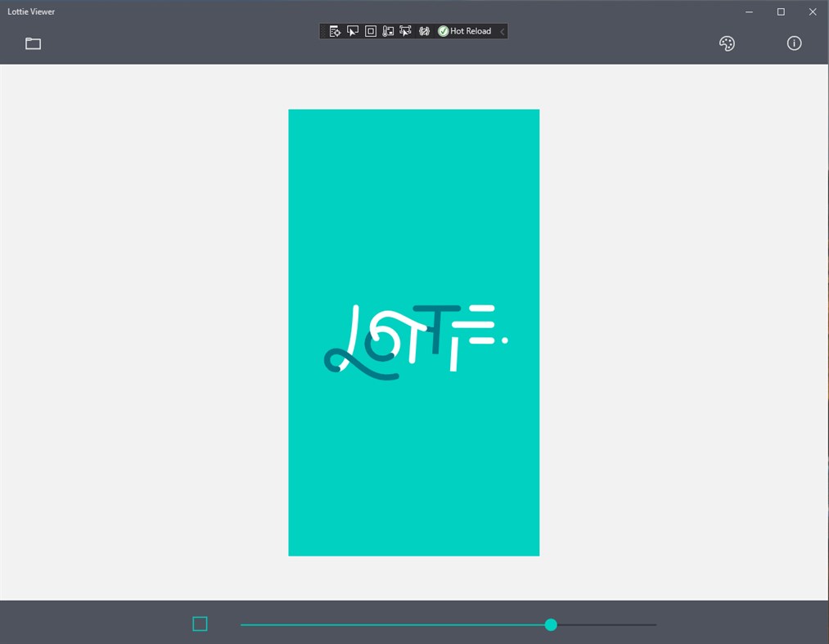
Task: Toggle Track Focused Element in debug toolbar
Action: tap(388, 31)
